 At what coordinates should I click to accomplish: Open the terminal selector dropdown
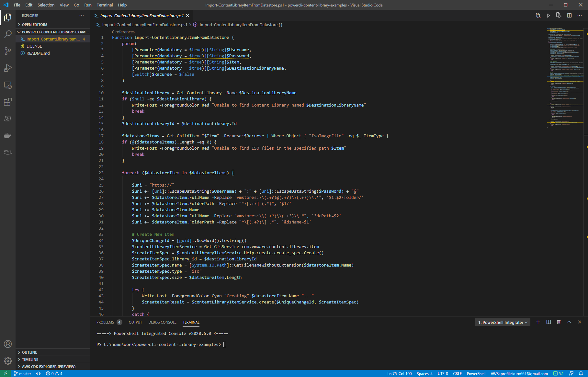(x=503, y=322)
